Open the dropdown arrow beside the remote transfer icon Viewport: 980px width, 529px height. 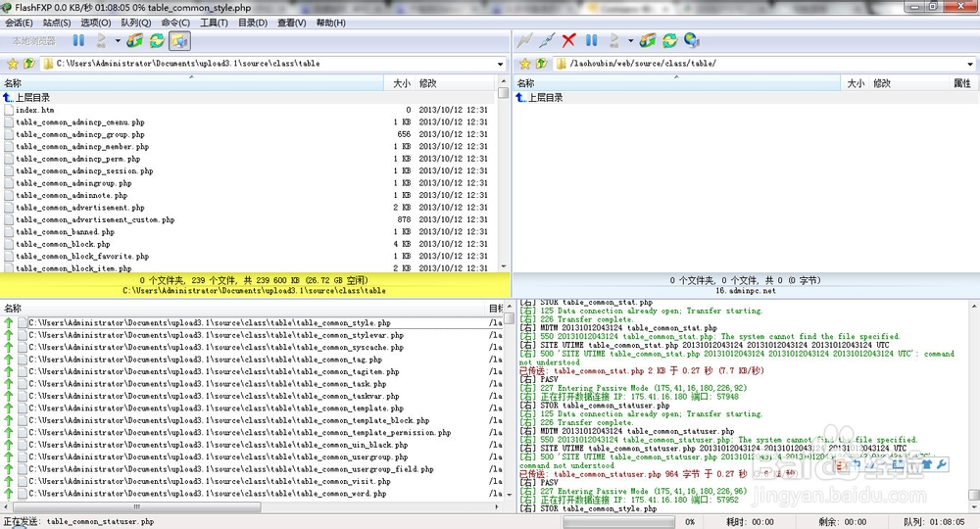(x=630, y=41)
